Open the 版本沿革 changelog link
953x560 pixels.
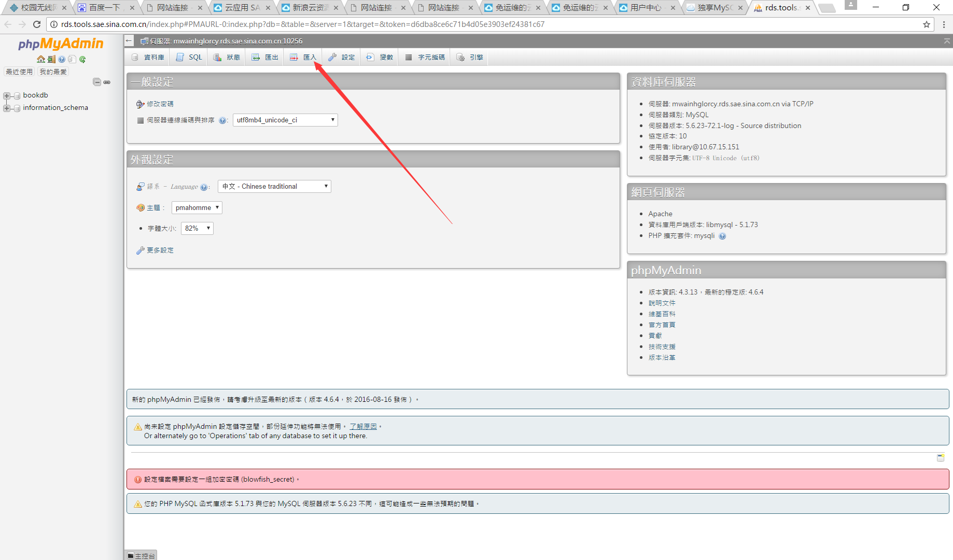[662, 358]
